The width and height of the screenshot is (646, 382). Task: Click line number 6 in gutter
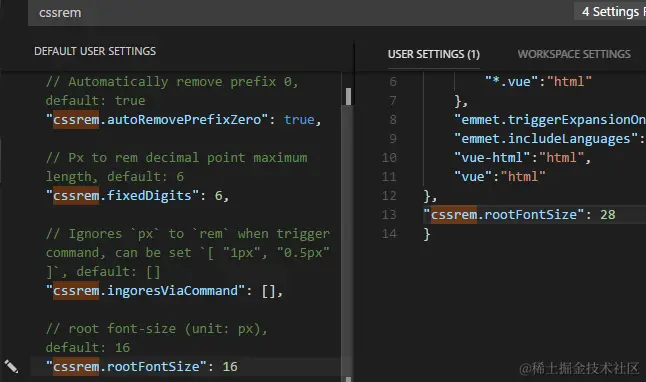click(x=393, y=82)
